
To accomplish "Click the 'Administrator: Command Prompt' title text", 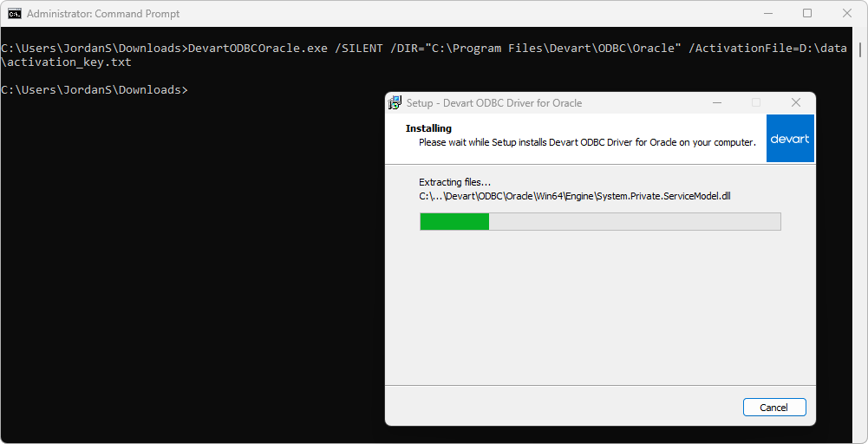I will [104, 14].
